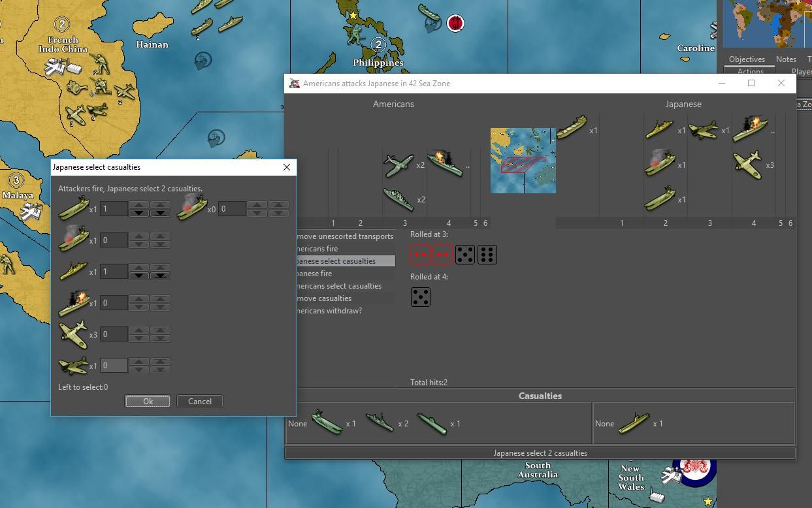Select the 'Americans select casualties' step in list
The height and width of the screenshot is (508, 812).
(x=339, y=286)
